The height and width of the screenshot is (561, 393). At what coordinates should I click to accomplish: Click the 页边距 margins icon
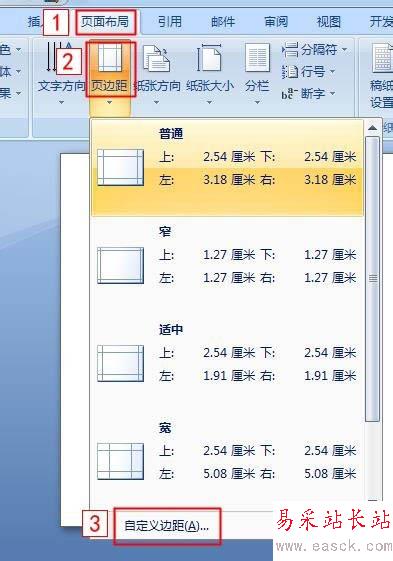pyautogui.click(x=110, y=57)
